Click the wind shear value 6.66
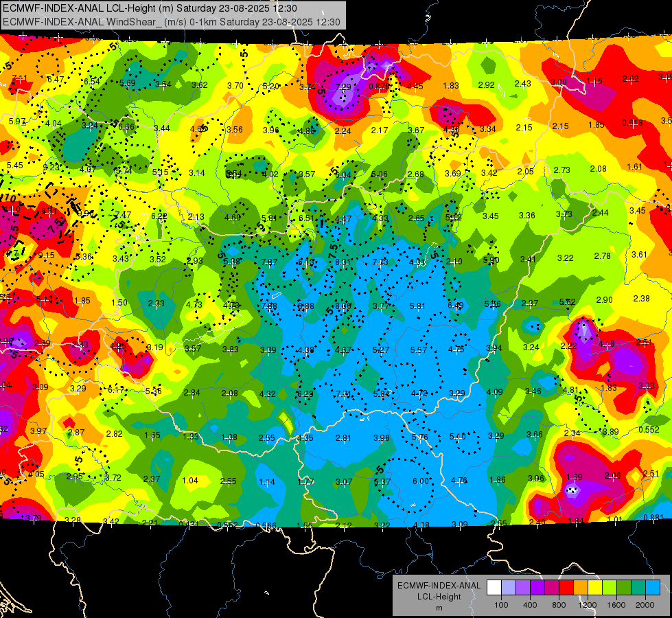 point(126,126)
